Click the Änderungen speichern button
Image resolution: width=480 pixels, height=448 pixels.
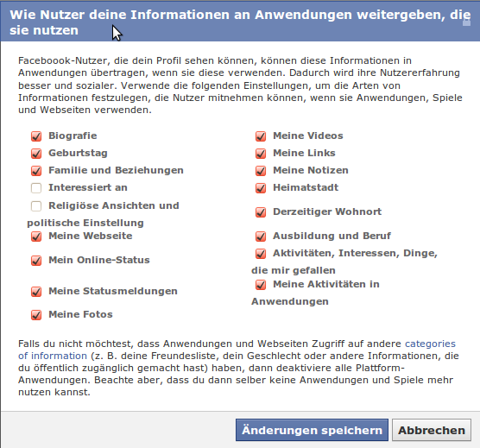[312, 430]
